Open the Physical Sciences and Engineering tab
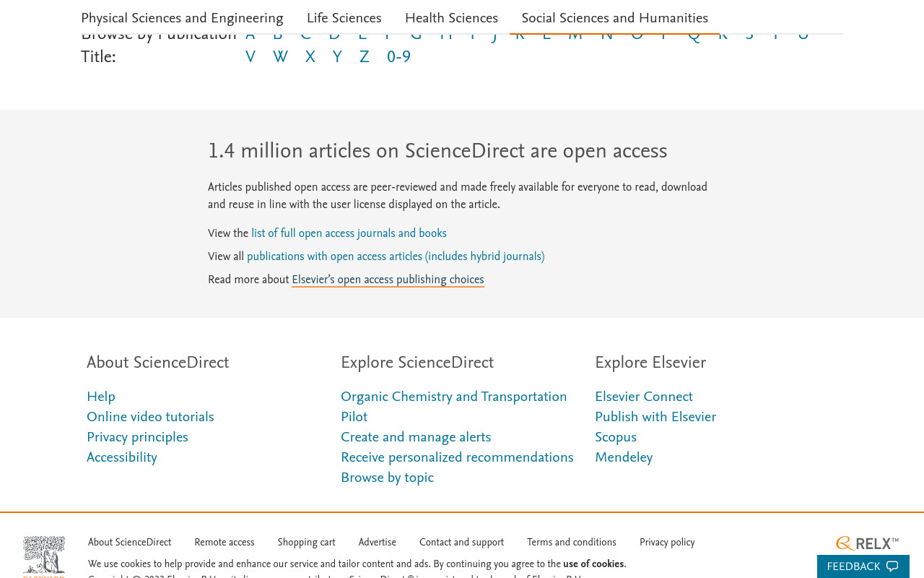 [182, 18]
